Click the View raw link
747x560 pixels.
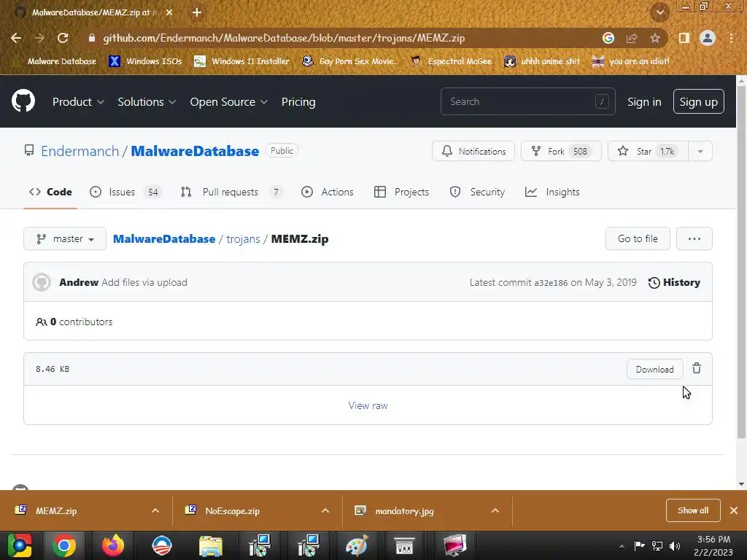pyautogui.click(x=368, y=405)
